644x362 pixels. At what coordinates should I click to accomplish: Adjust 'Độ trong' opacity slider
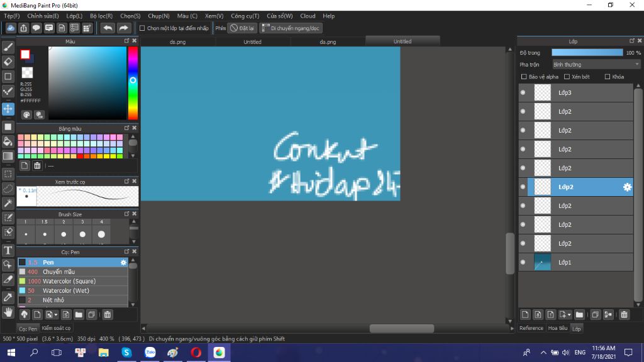coord(587,53)
